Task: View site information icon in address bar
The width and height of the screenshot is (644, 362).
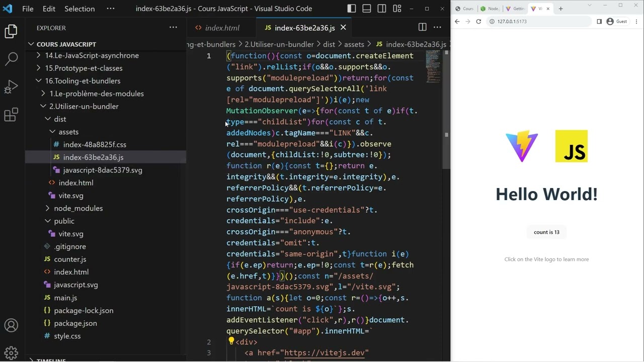Action: pos(492,22)
